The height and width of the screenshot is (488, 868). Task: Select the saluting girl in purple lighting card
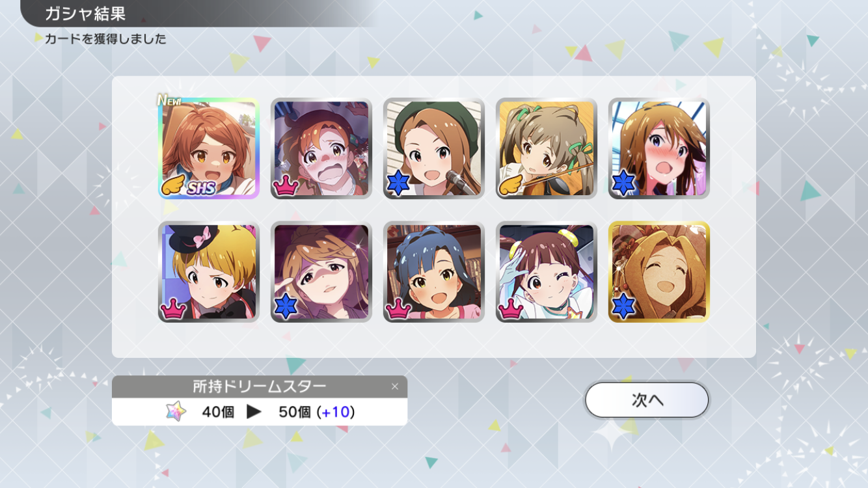click(x=321, y=272)
